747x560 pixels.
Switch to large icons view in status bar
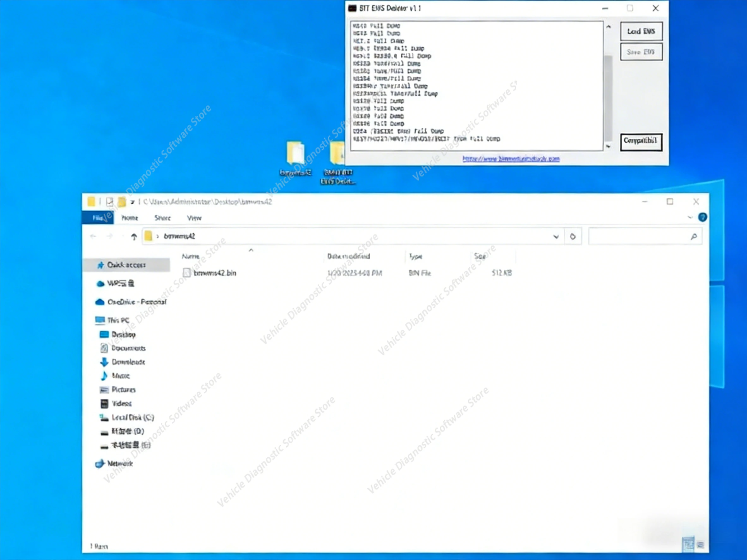[701, 545]
